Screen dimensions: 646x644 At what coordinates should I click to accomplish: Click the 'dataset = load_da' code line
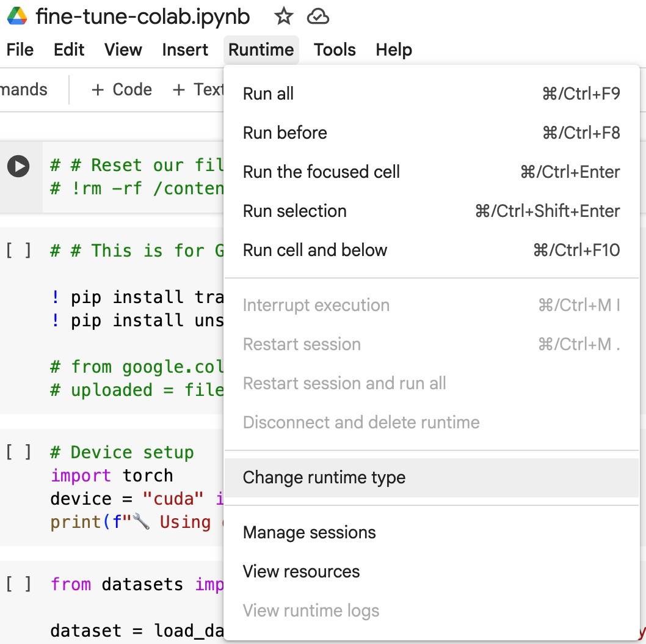(x=137, y=631)
